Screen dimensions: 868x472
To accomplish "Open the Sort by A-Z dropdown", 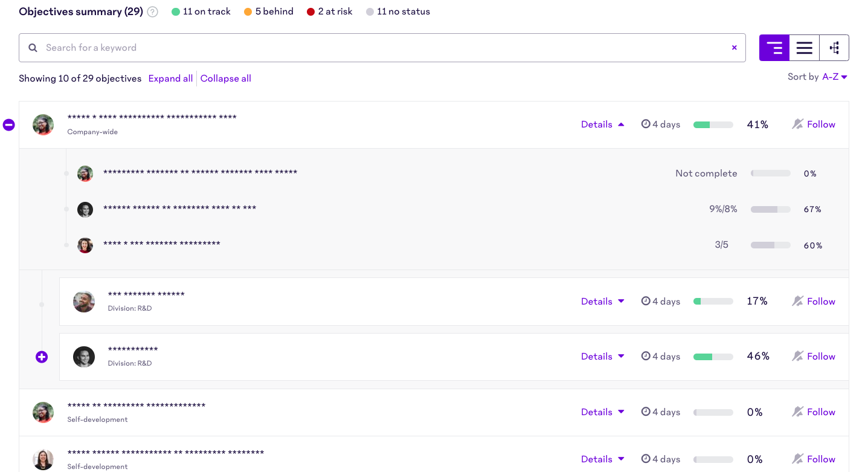I will click(834, 77).
